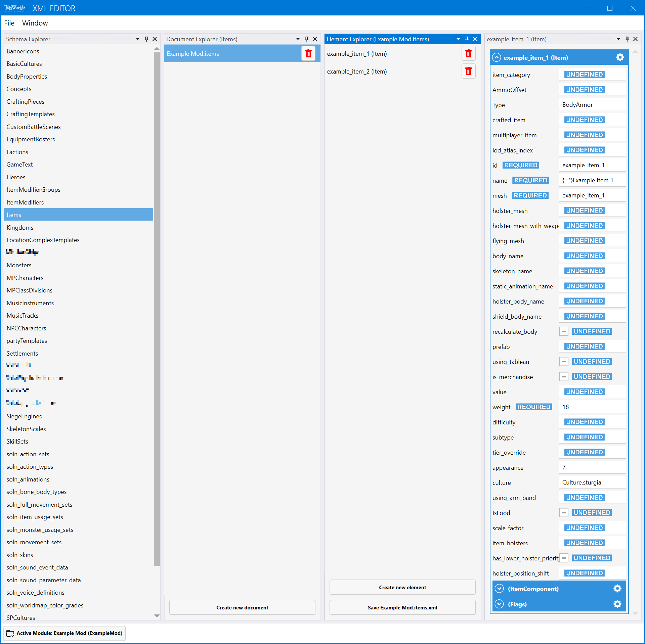Edit the Type field value BodyArmor
Screen dimensions: 645x644
tap(592, 104)
